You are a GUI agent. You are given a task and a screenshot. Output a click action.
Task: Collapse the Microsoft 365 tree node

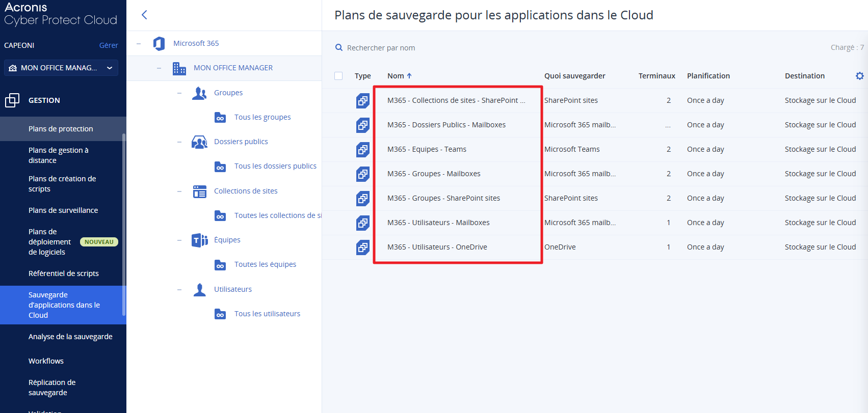[139, 44]
